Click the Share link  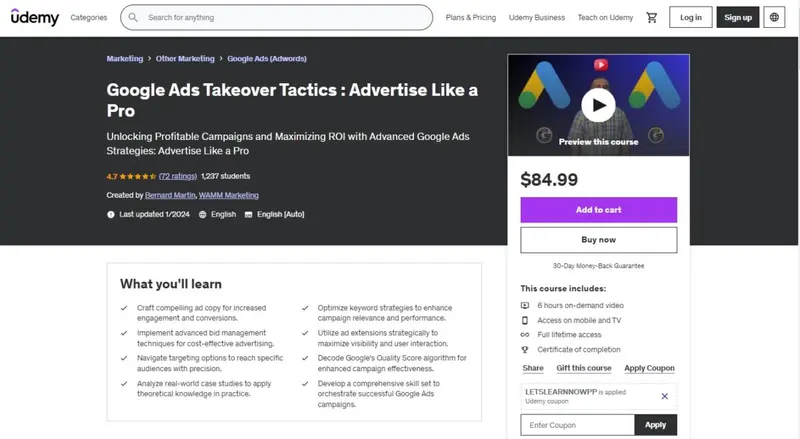click(x=533, y=368)
